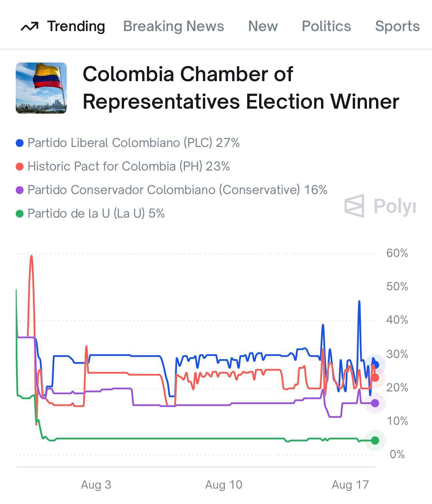Go to the Politics tab
Image resolution: width=432 pixels, height=504 pixels.
(326, 26)
